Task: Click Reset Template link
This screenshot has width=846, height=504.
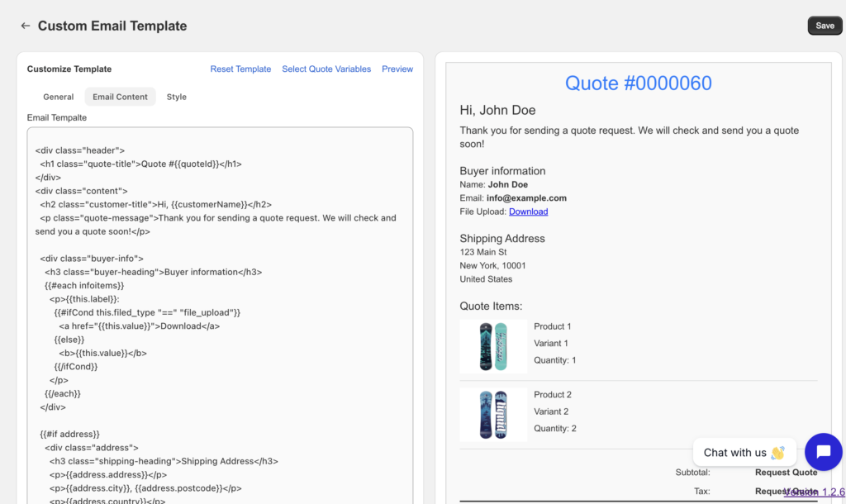Action: click(240, 69)
